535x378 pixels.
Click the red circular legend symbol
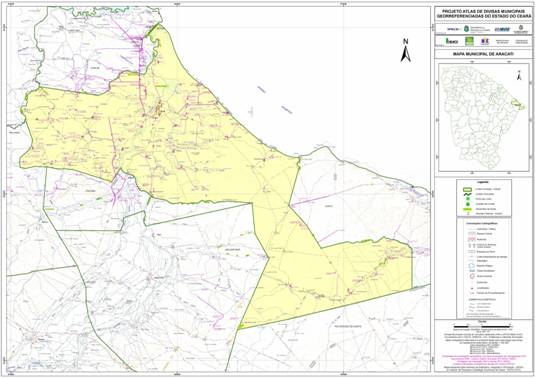472,276
